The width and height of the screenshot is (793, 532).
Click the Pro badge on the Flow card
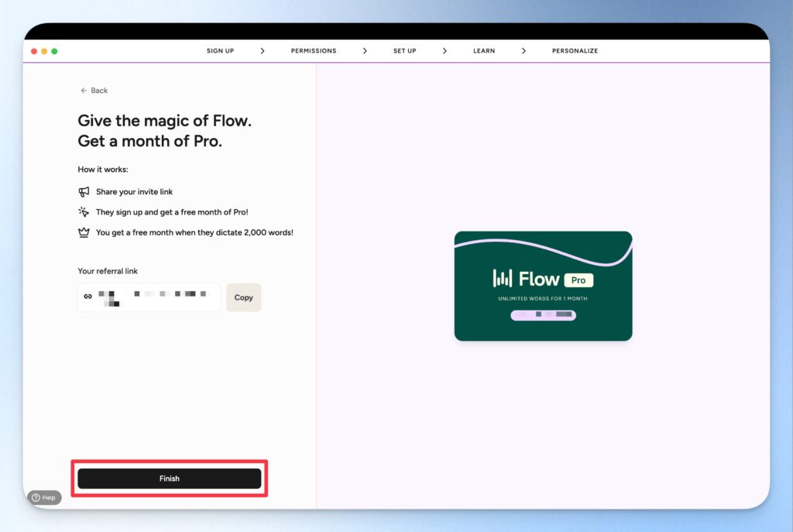pyautogui.click(x=578, y=280)
